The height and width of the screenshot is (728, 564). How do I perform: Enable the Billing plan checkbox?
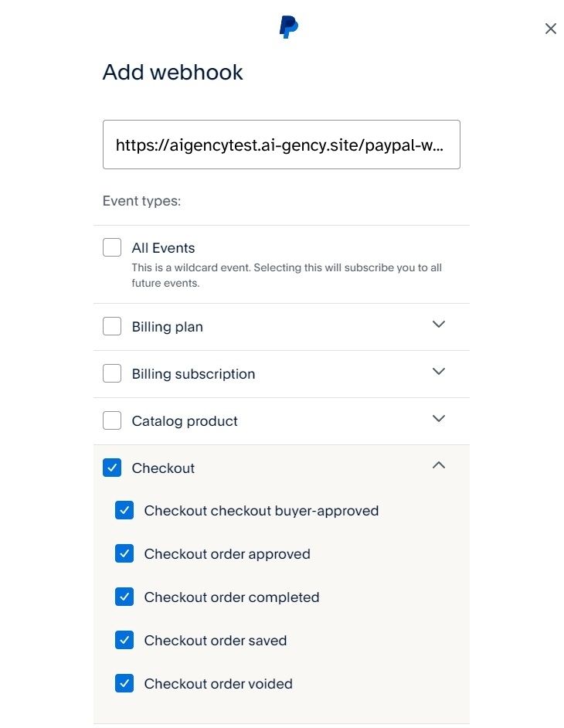(112, 327)
